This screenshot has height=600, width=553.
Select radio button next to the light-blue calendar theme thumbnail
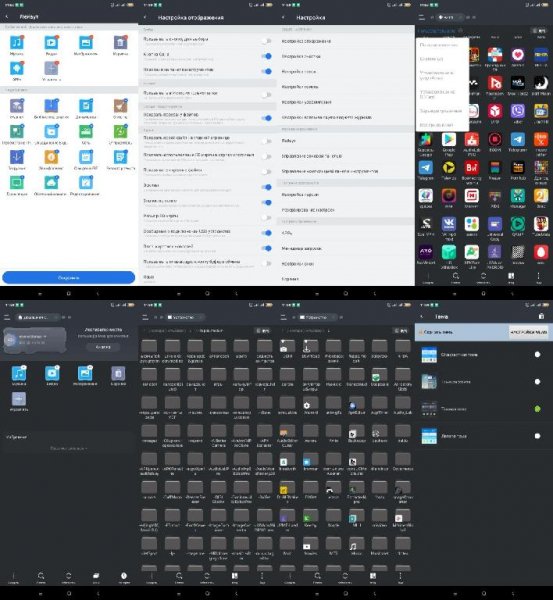tap(537, 436)
